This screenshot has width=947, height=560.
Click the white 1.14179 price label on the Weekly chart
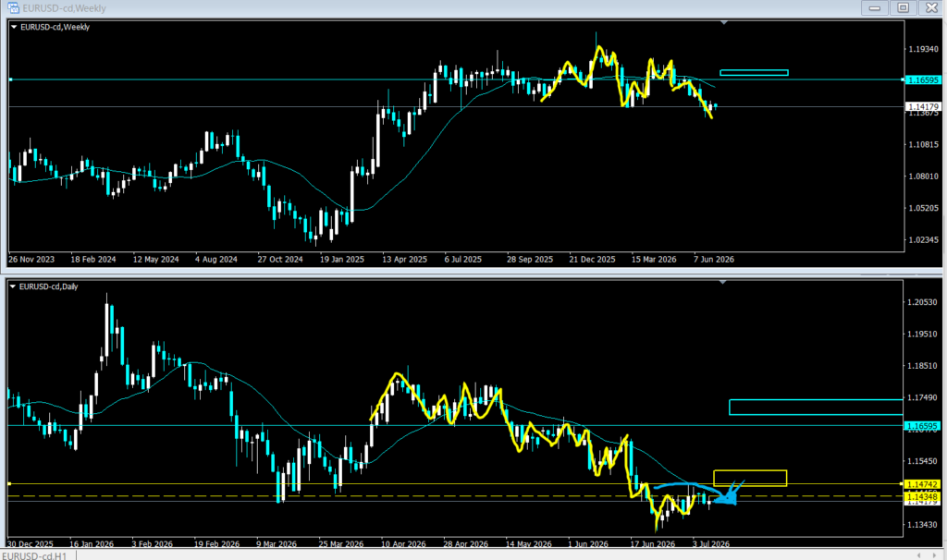[x=924, y=107]
